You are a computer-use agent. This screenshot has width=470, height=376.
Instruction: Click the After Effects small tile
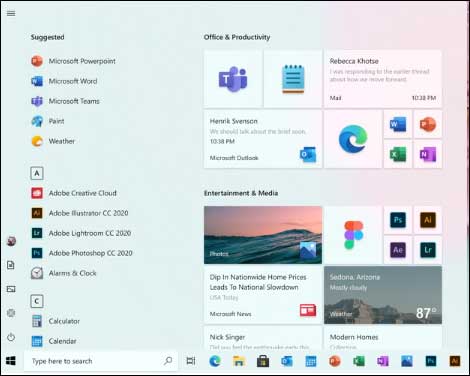click(398, 250)
